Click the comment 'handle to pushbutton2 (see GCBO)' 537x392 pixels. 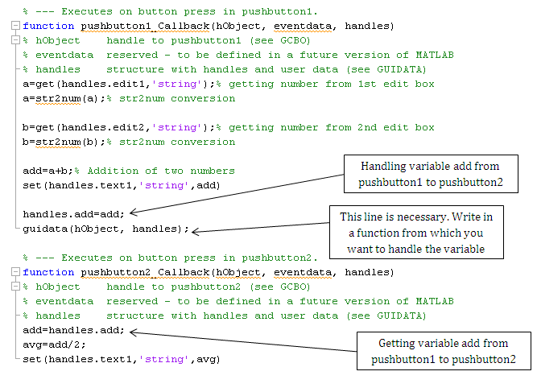(209, 287)
